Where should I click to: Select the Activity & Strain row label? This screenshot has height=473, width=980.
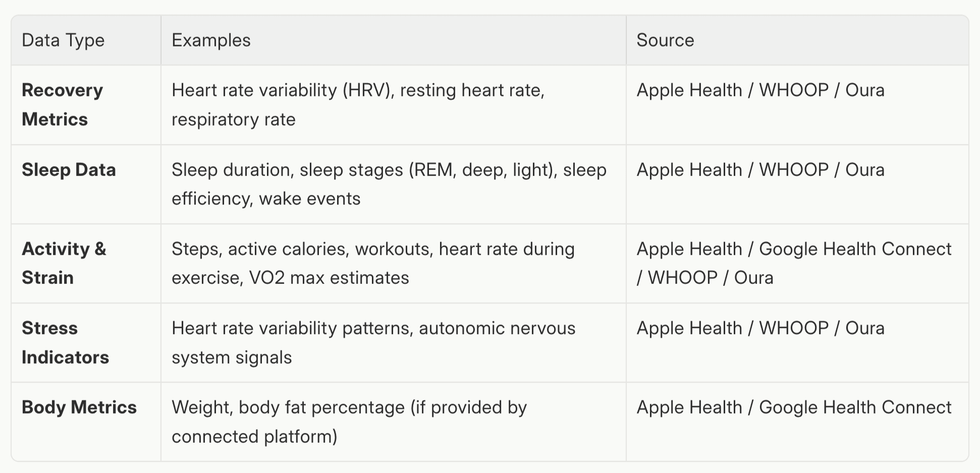[64, 263]
